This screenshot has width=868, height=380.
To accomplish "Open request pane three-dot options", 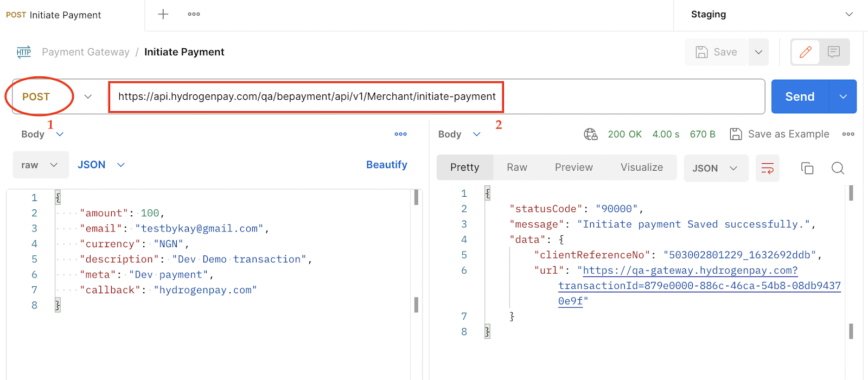I will tap(400, 134).
